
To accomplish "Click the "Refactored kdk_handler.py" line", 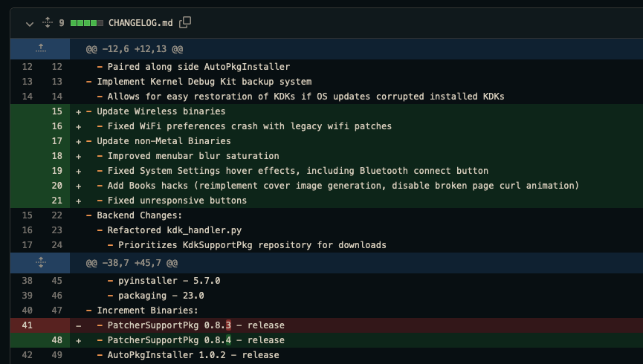I will point(175,230).
